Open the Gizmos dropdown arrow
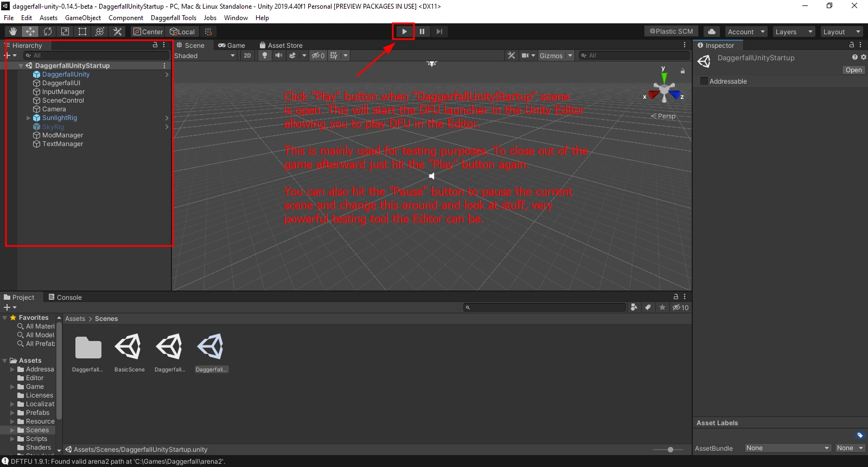This screenshot has width=868, height=467. coord(570,55)
